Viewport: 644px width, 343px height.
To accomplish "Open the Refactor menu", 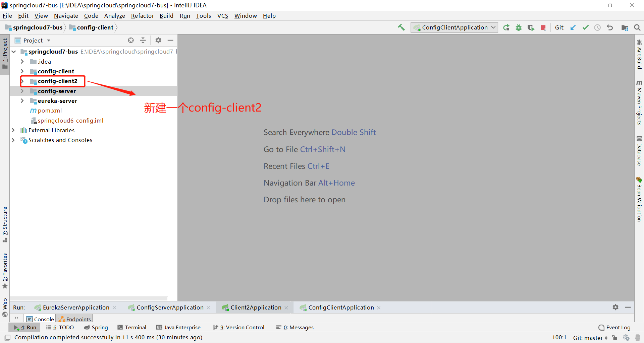I will click(142, 16).
